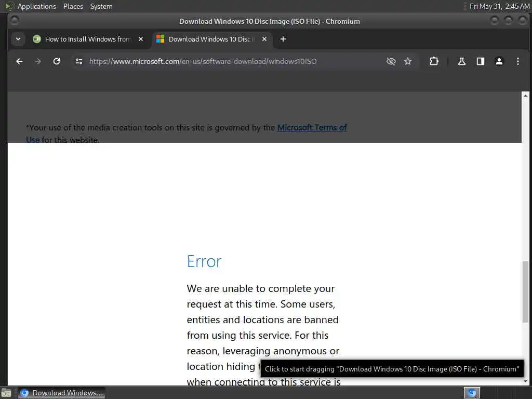Open the Applications menu
The width and height of the screenshot is (532, 399).
point(37,6)
